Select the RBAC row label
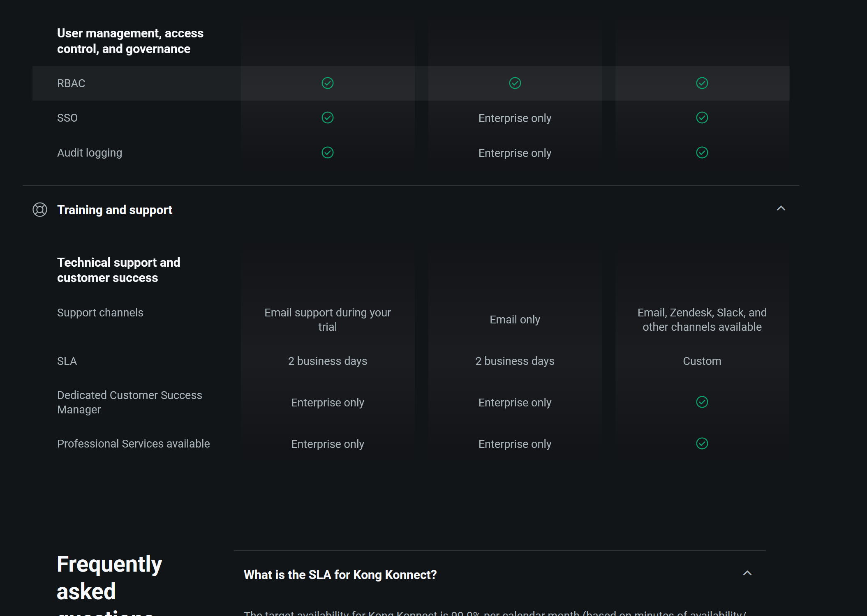867x616 pixels. (71, 83)
